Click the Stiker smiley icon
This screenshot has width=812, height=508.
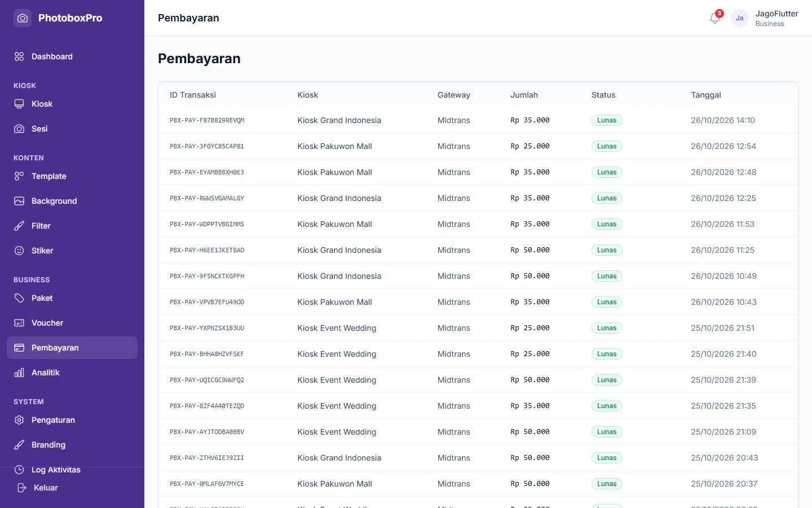(19, 251)
